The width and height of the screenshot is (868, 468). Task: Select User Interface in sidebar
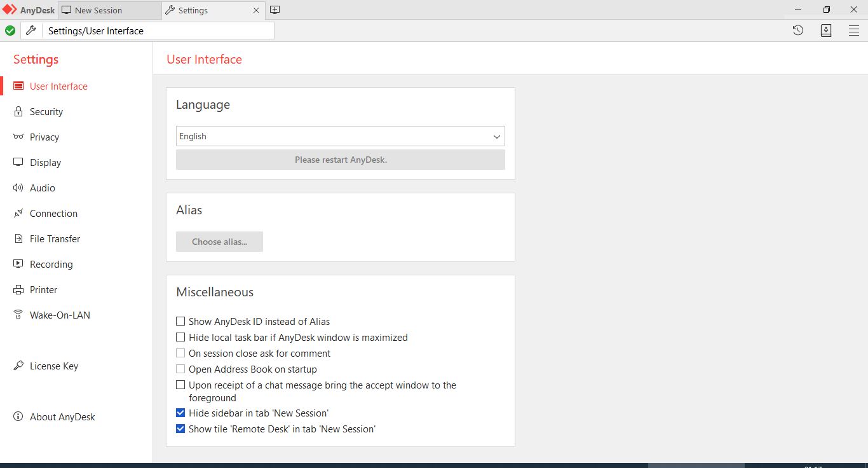pos(58,86)
